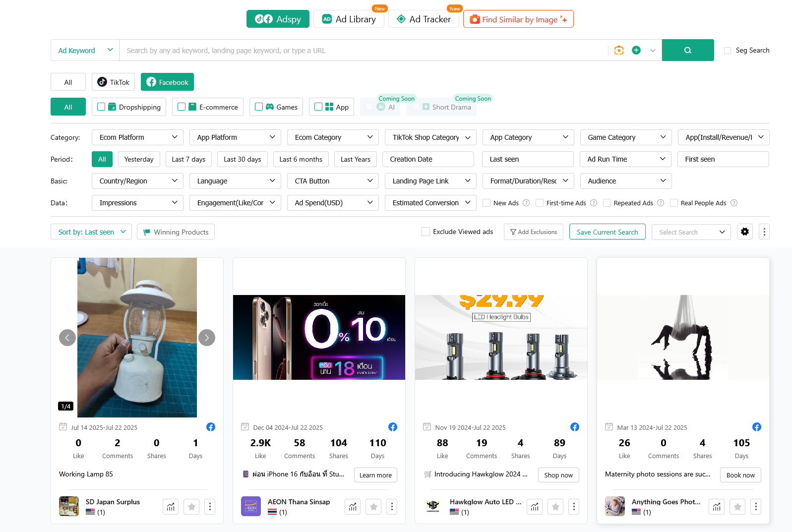Screen dimensions: 792x532
Task: Check the E-commerce filter box
Action: (x=182, y=107)
